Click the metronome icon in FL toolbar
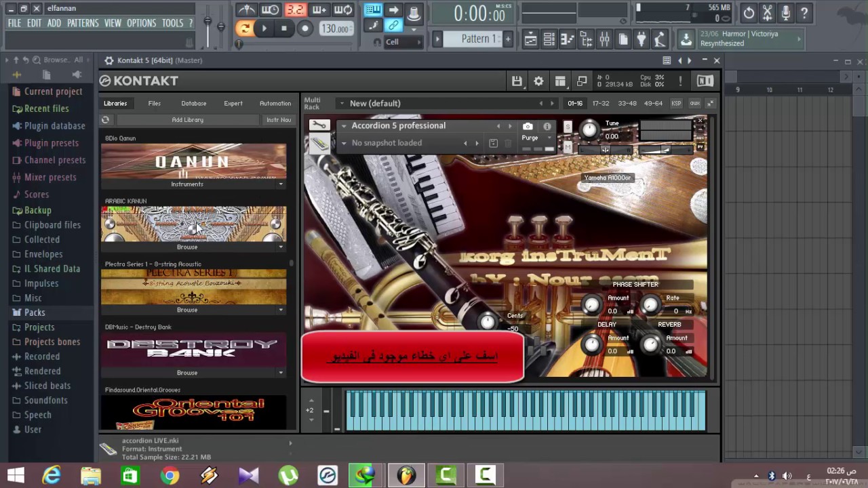The width and height of the screenshot is (868, 488). coord(246,9)
